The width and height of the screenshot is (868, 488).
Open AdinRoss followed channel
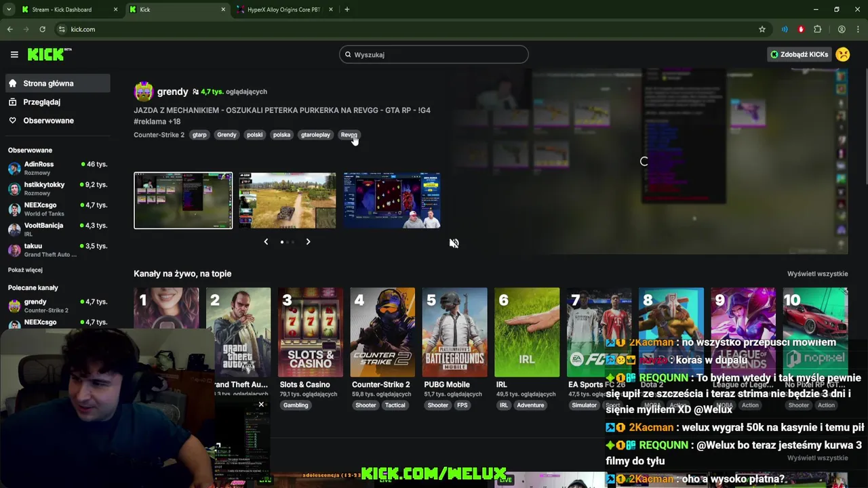tap(58, 168)
